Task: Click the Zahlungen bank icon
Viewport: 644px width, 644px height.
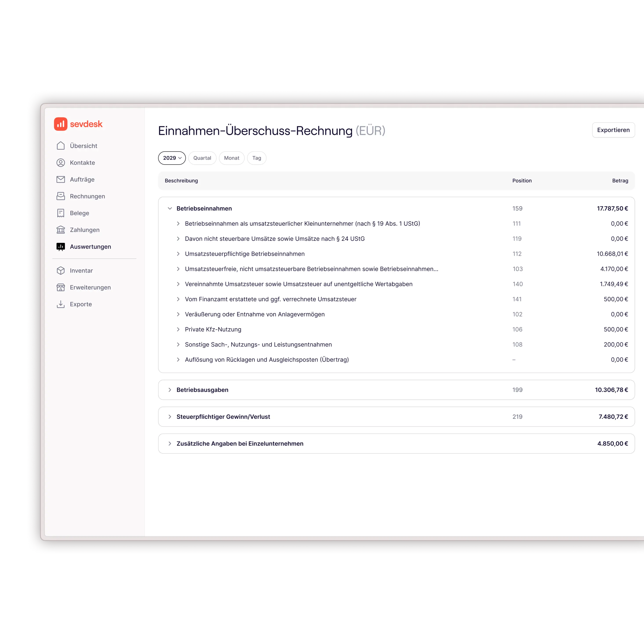Action: 61,230
